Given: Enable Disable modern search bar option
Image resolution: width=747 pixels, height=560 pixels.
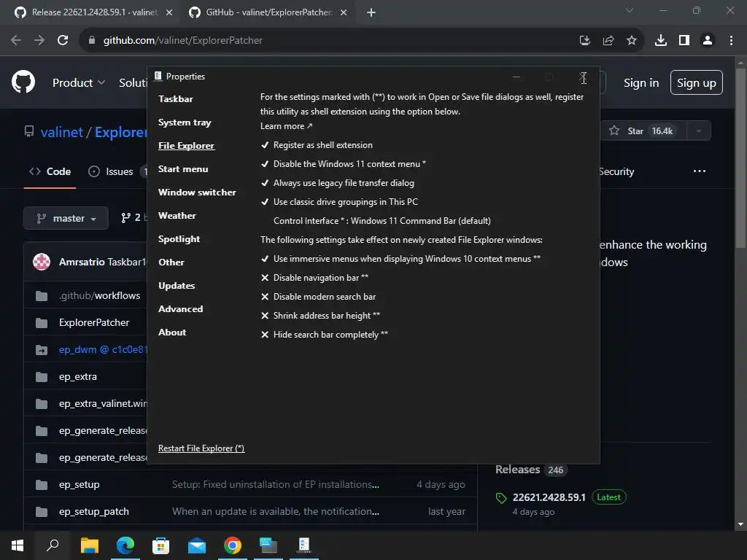Looking at the screenshot, I should tap(318, 297).
